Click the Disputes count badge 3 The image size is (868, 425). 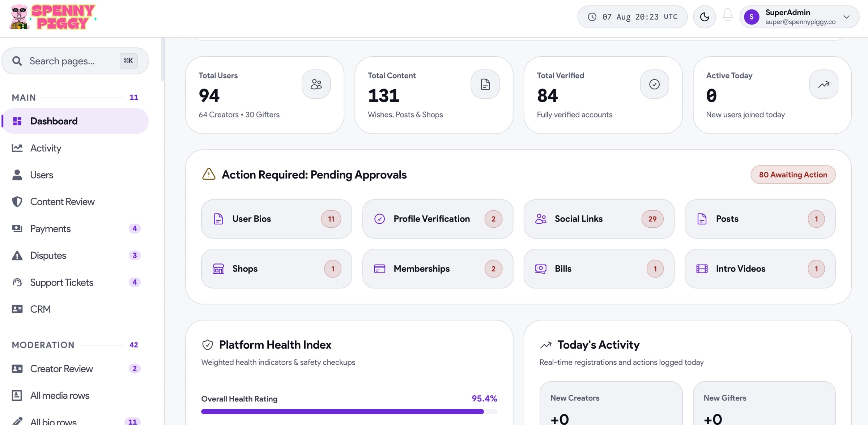tap(135, 256)
